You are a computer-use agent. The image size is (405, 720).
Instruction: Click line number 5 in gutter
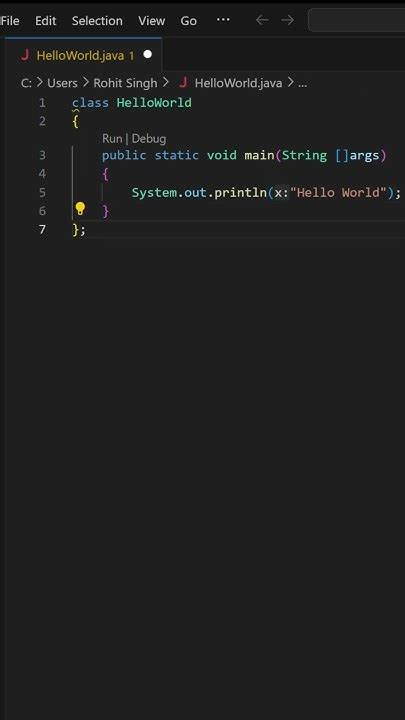42,192
